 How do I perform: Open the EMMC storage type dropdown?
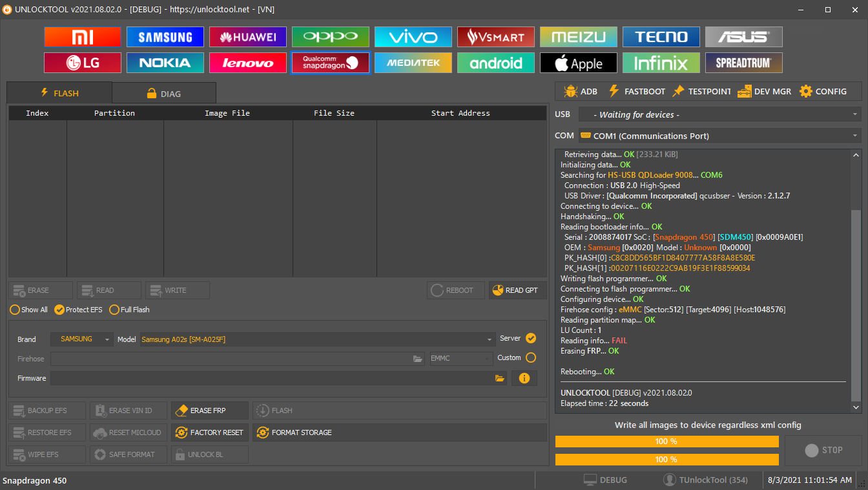pyautogui.click(x=462, y=359)
